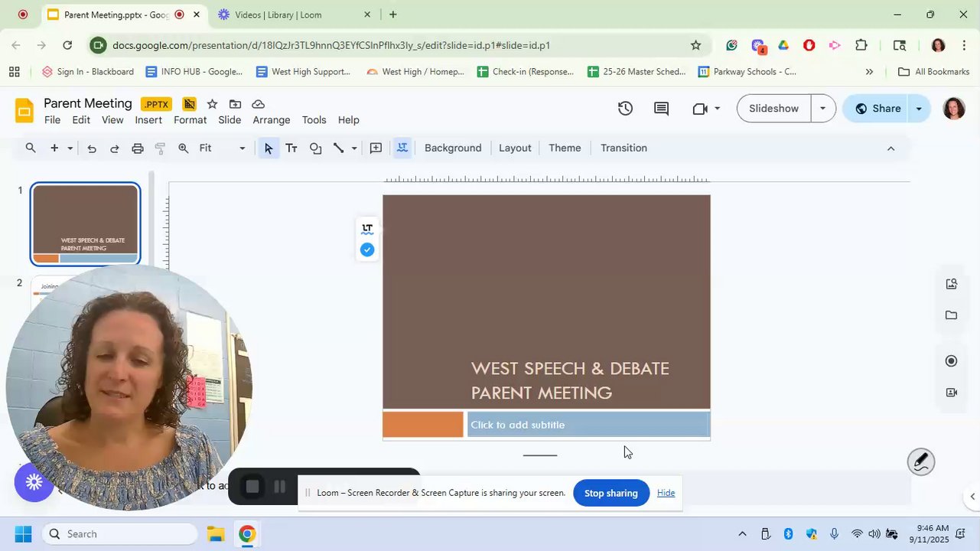
Task: Expand Share options dropdown arrow
Action: tap(919, 109)
